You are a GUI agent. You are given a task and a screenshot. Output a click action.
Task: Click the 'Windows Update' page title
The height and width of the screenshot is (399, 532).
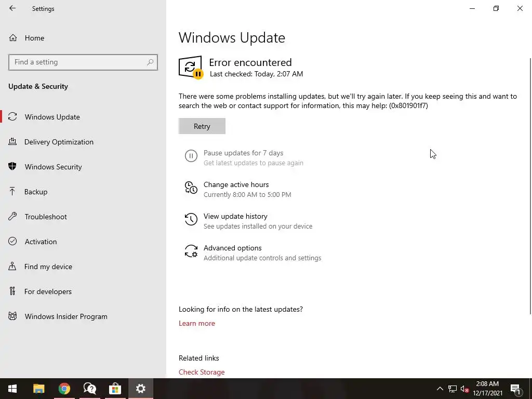click(x=232, y=37)
